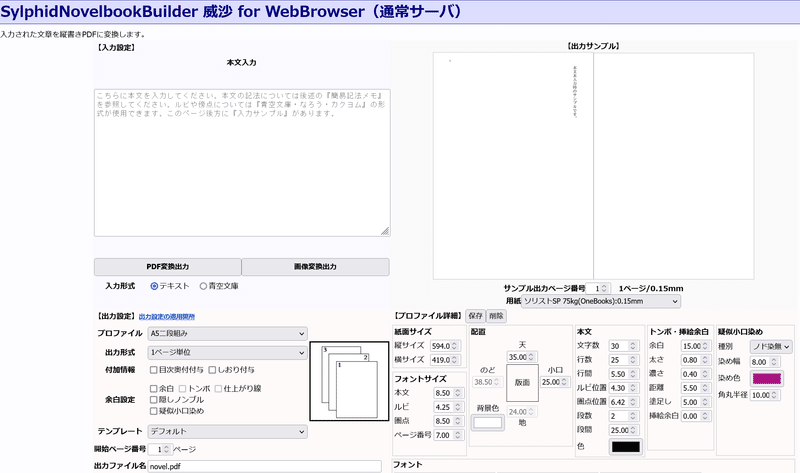Click the 文字数 field 30

623,346
